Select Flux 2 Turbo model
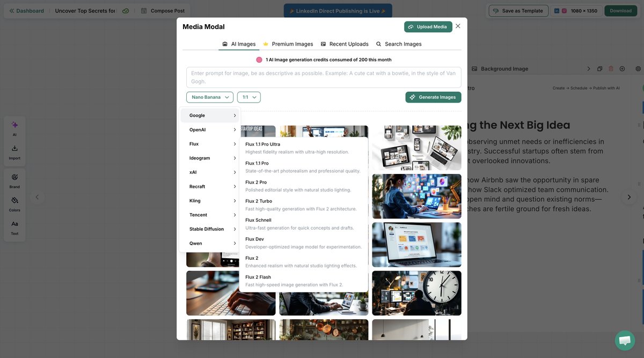Screen dimensions: 644x358 (x=304, y=205)
